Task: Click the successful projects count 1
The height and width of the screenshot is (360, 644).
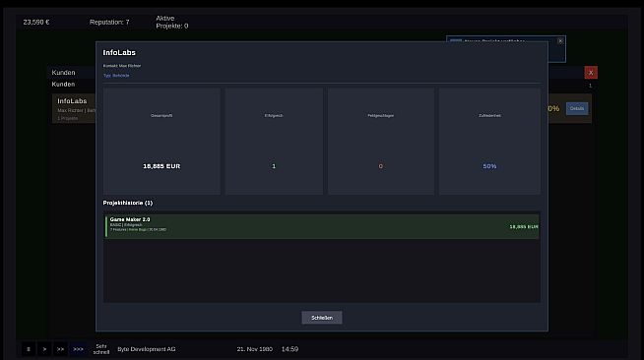Action: [274, 166]
